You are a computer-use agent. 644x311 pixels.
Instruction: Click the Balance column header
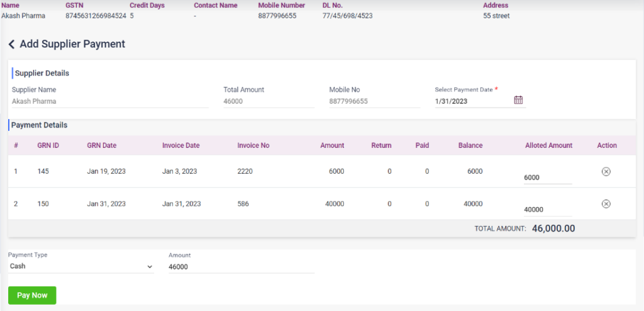pyautogui.click(x=470, y=145)
